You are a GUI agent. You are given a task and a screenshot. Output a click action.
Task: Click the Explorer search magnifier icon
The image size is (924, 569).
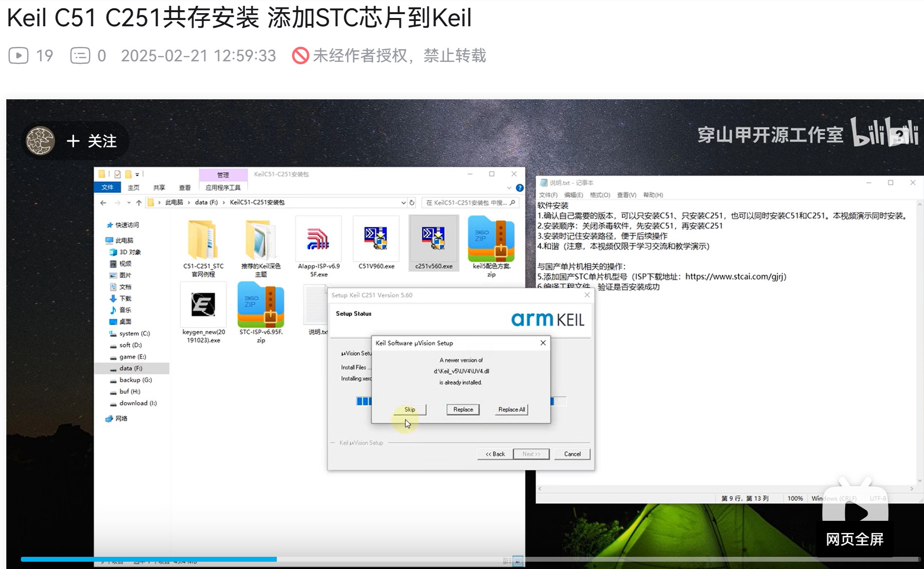tap(512, 202)
